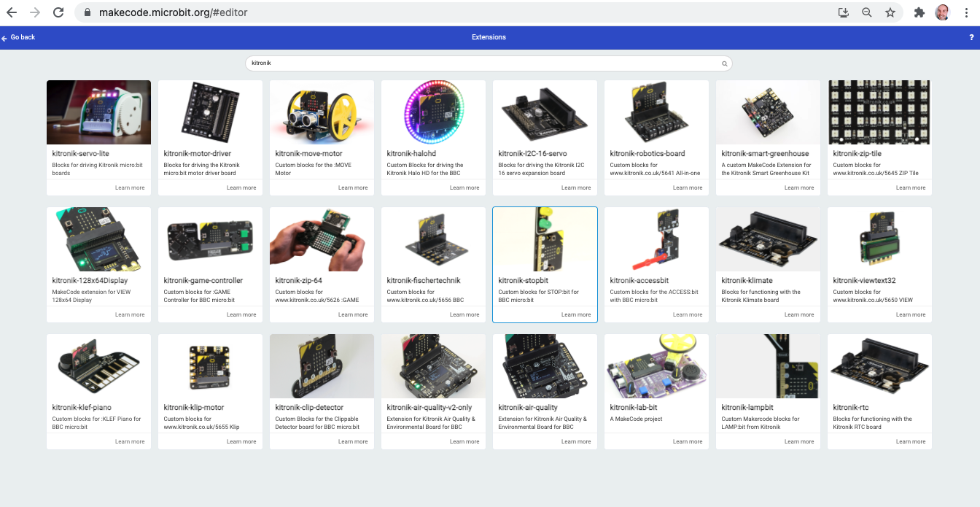Open Learn more for kitronik-stopbit

tap(576, 314)
